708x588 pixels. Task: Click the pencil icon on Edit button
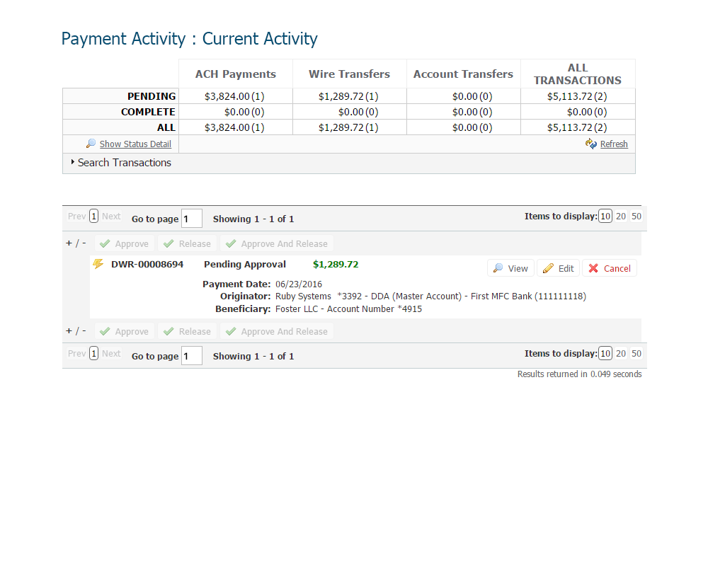click(x=548, y=268)
